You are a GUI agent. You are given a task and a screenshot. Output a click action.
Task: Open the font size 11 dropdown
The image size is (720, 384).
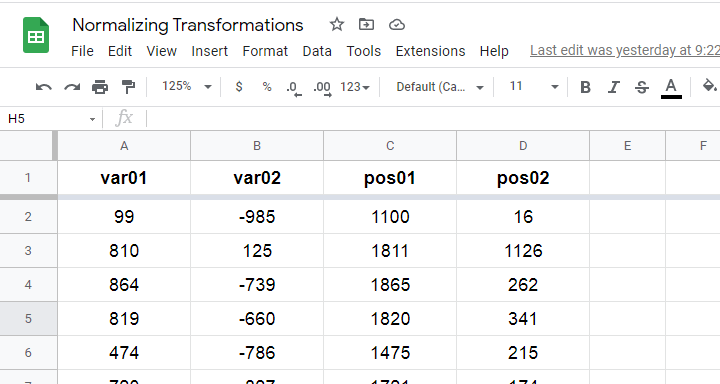tap(534, 86)
